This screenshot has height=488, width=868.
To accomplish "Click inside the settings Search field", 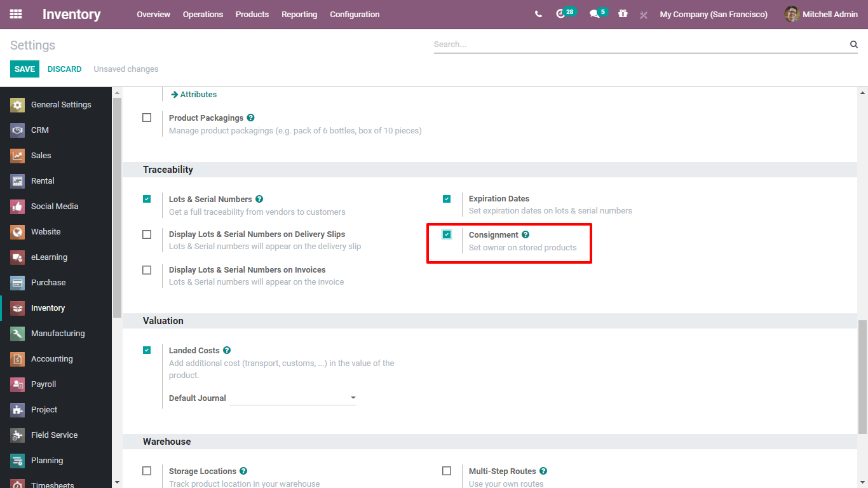I will (x=641, y=44).
